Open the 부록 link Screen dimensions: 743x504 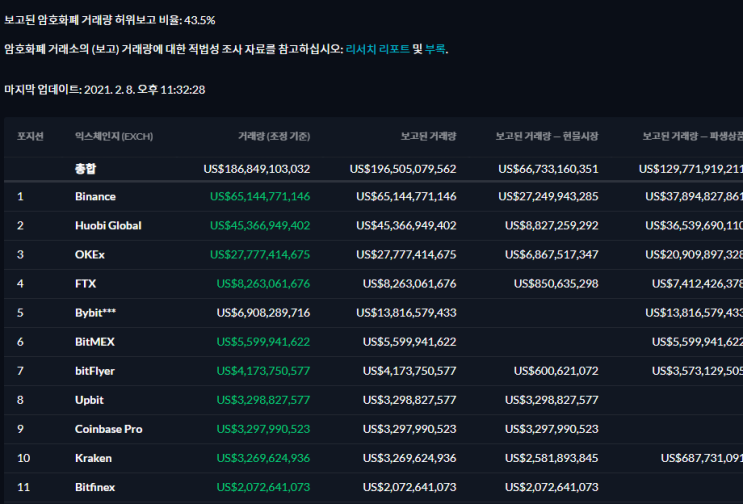point(435,49)
